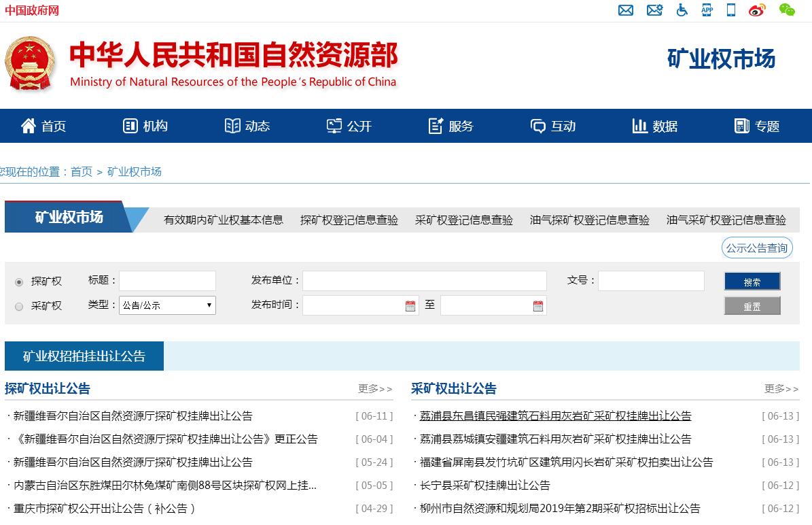812x525 pixels.
Task: Select the 采矿权 radio button
Action: tap(19, 307)
